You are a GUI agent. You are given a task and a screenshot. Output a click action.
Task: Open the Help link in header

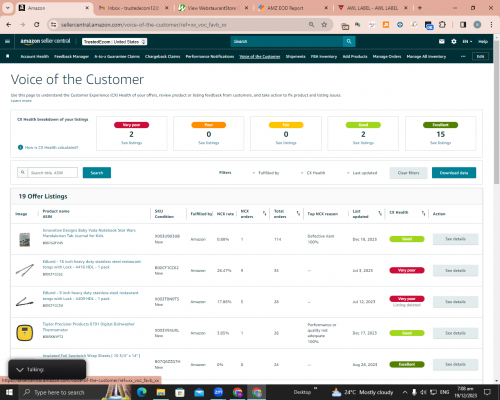[x=483, y=42]
